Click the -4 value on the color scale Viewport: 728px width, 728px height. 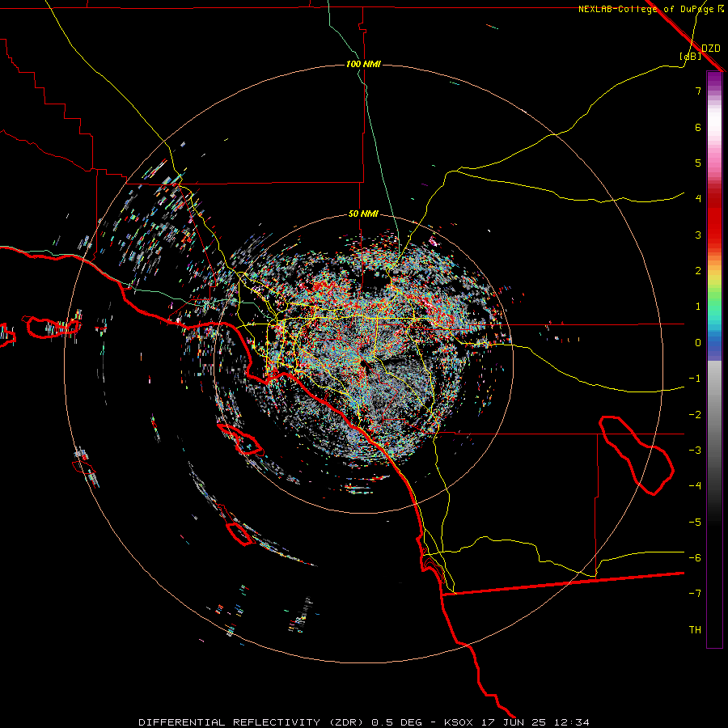pyautogui.click(x=695, y=486)
